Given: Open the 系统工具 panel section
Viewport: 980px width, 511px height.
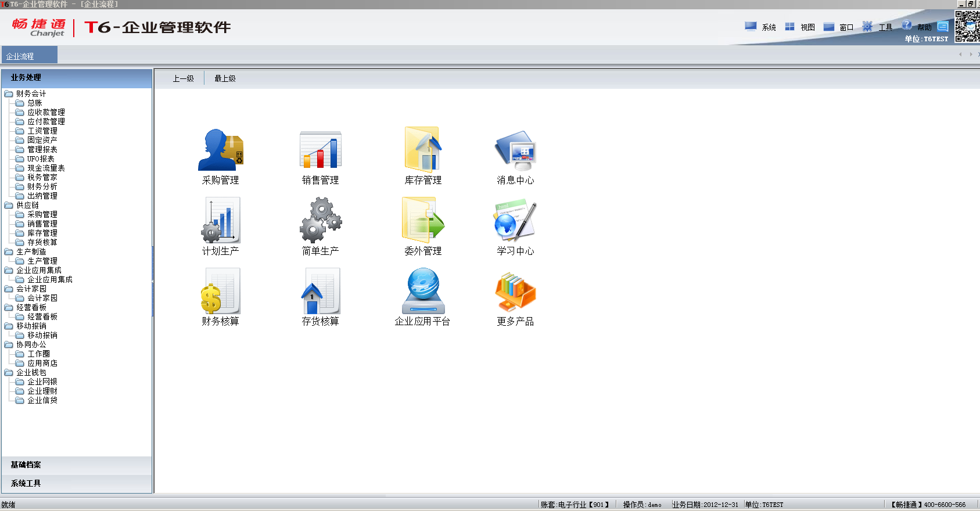Looking at the screenshot, I should 77,484.
